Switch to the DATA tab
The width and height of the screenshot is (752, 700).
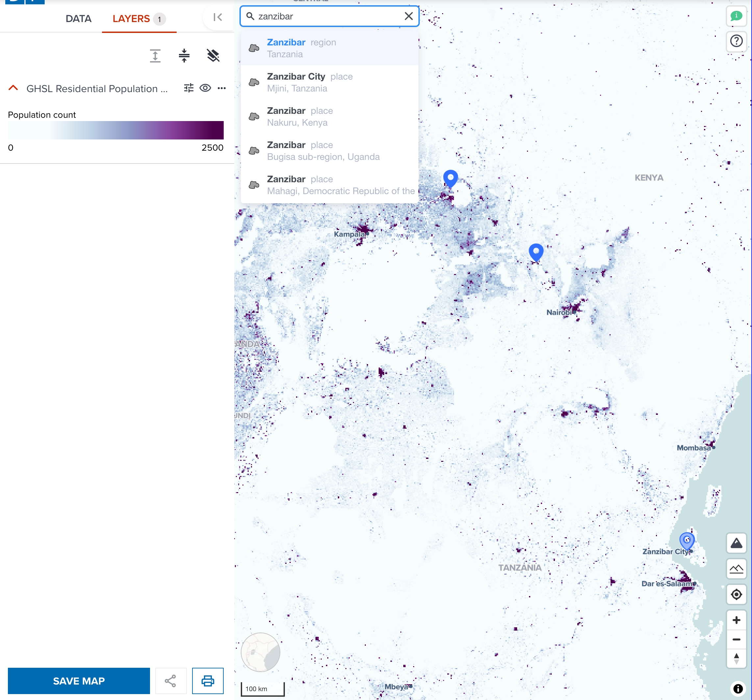tap(78, 18)
